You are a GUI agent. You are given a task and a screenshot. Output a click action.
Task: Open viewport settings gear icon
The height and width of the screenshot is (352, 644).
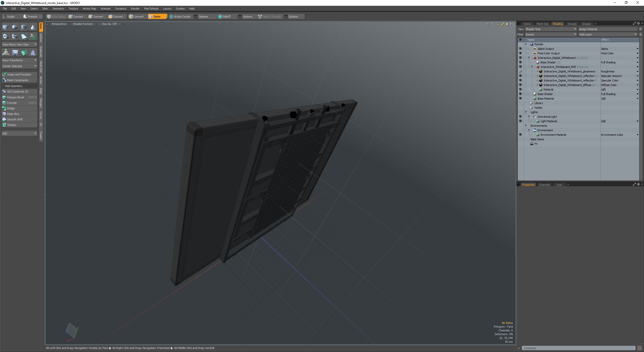pos(507,24)
